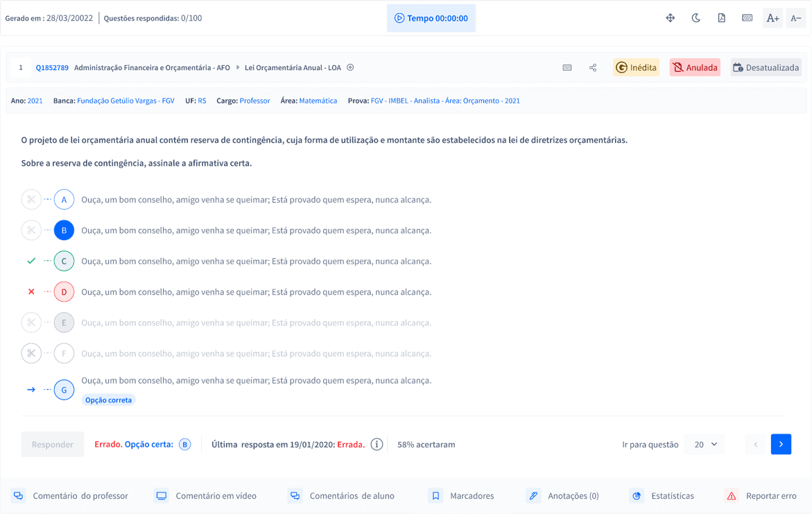
Task: Toggle dark mode moon icon
Action: pos(696,18)
